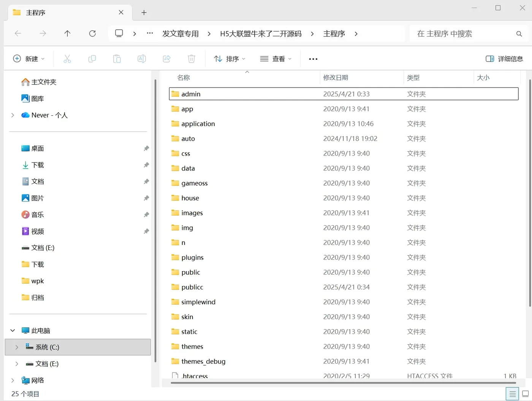Click 发文章专用 breadcrumb in address bar
Image resolution: width=532 pixels, height=401 pixels.
tap(180, 34)
